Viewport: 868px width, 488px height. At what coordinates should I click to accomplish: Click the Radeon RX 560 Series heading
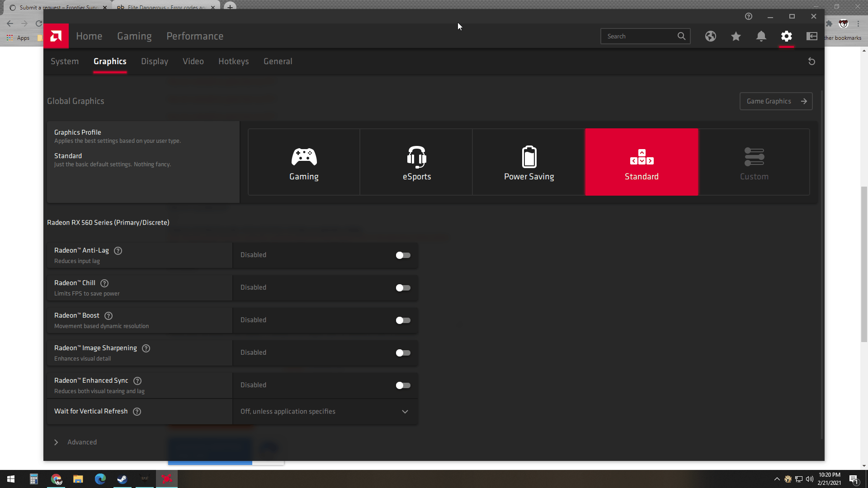(108, 223)
